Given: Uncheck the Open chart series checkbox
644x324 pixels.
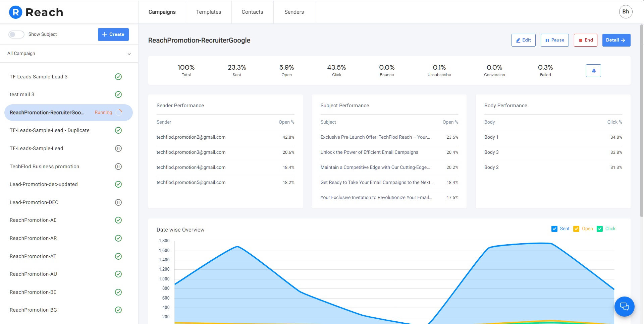Looking at the screenshot, I should [576, 229].
